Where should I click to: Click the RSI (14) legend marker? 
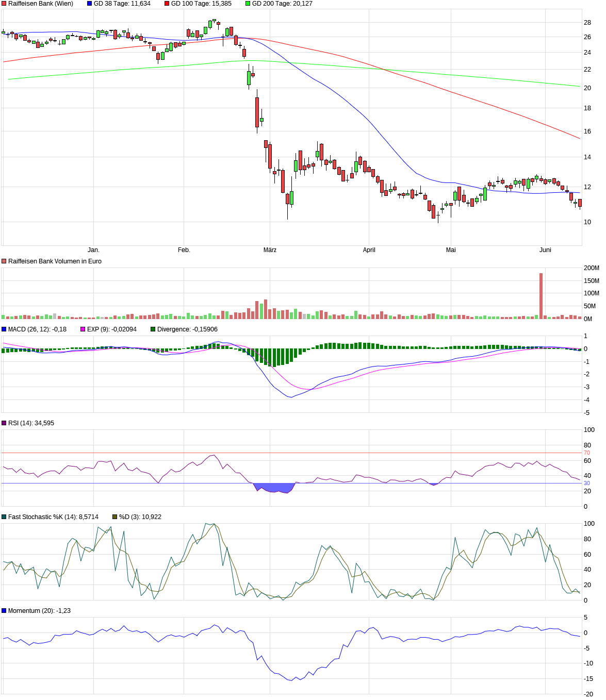(4, 423)
